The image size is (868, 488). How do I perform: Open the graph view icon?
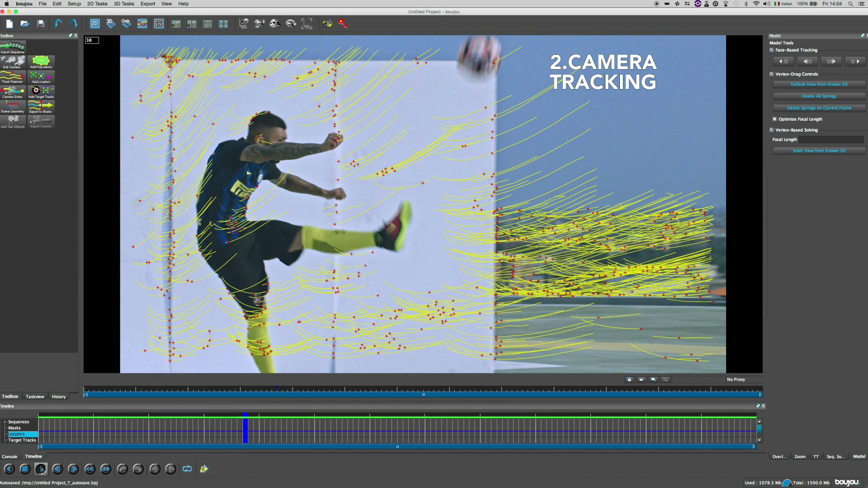[142, 23]
